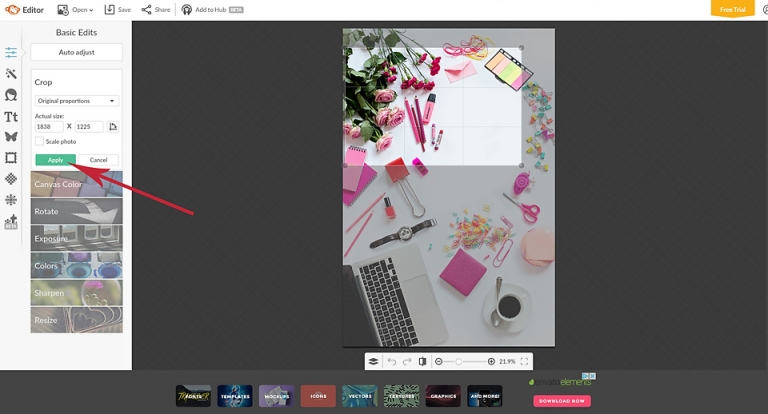This screenshot has height=414, width=768.
Task: Open the Resize section
Action: point(77,320)
